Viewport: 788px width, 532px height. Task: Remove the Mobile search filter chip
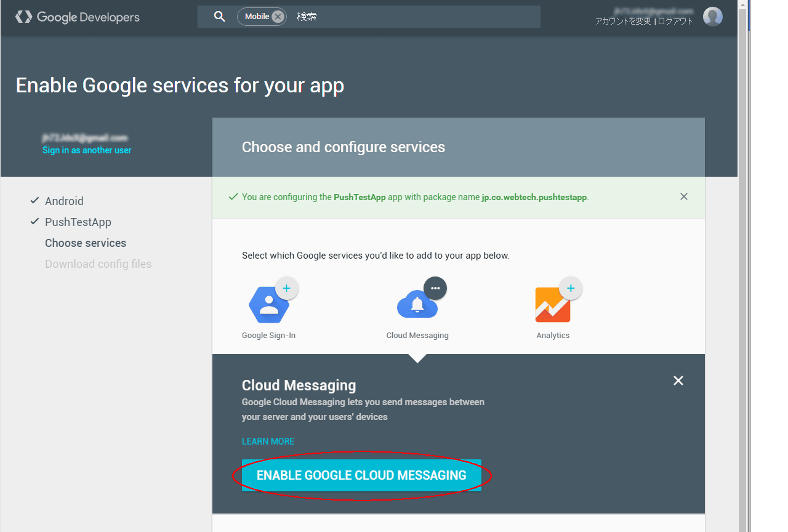(x=278, y=17)
